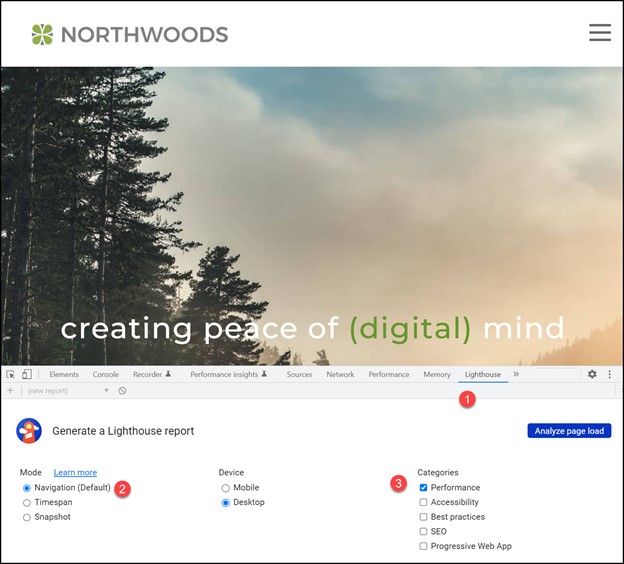Image resolution: width=624 pixels, height=564 pixels.
Task: Click the plus icon for new report
Action: click(10, 390)
